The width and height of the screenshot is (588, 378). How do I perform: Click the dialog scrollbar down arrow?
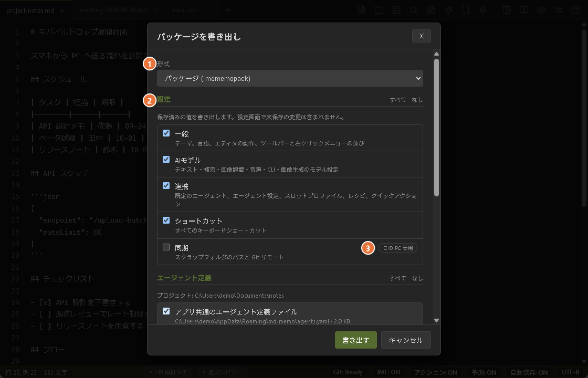click(x=436, y=320)
